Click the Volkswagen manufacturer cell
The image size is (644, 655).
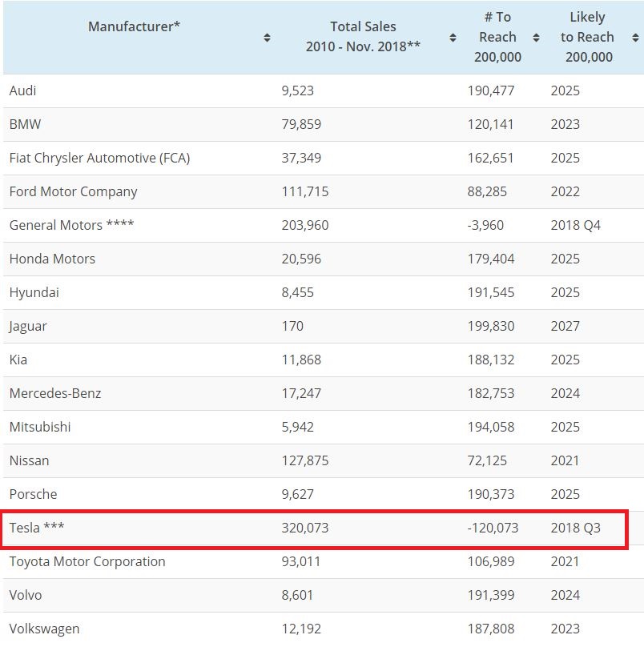(44, 629)
